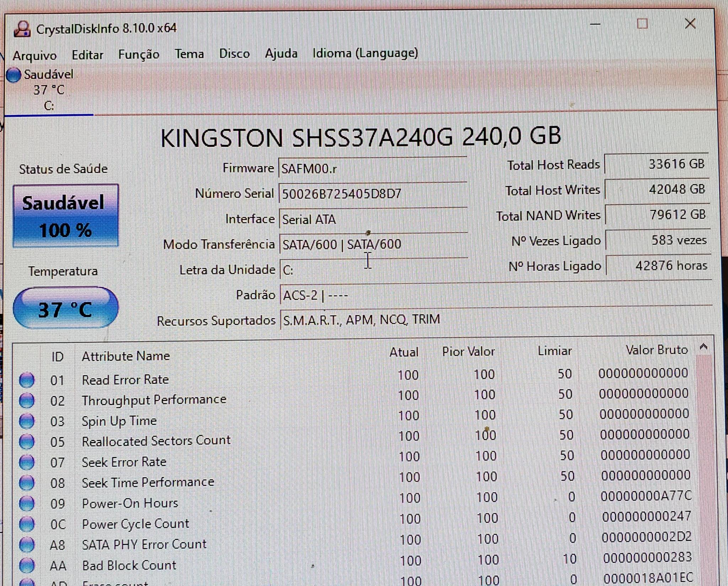Click the ID column header
Viewport: 728px width, 586px height.
[x=58, y=357]
